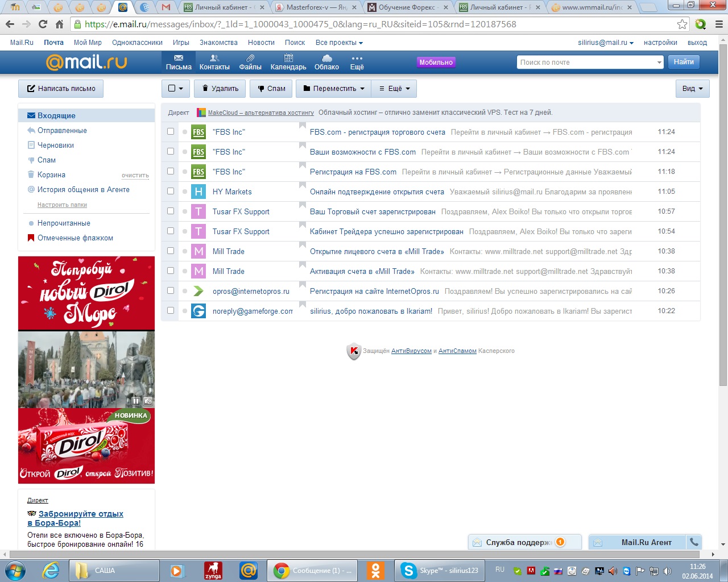Pause the Dirol ad video
This screenshot has height=582, width=728.
136,401
